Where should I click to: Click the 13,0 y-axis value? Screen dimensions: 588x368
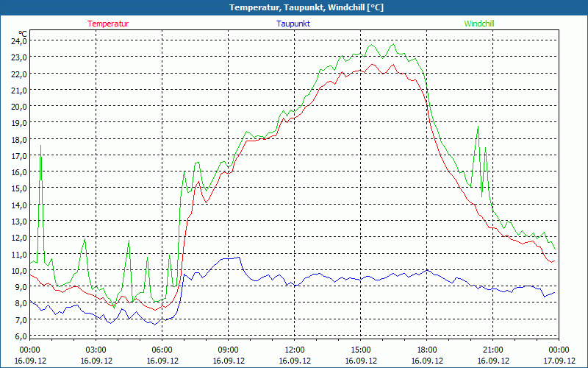click(19, 222)
